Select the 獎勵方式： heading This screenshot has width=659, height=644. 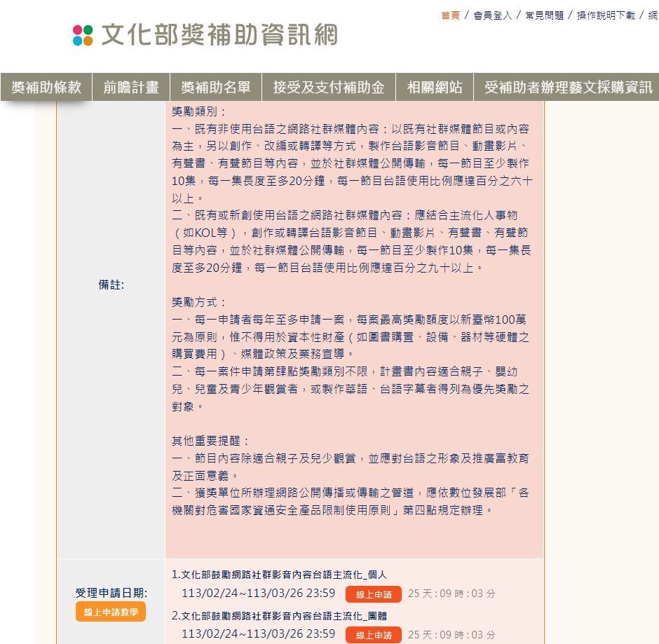(x=199, y=302)
